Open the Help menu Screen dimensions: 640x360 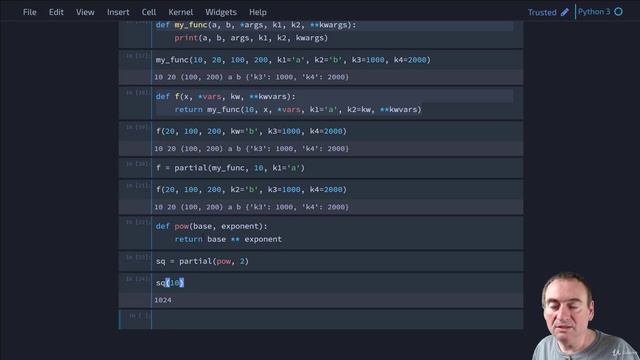tap(258, 12)
